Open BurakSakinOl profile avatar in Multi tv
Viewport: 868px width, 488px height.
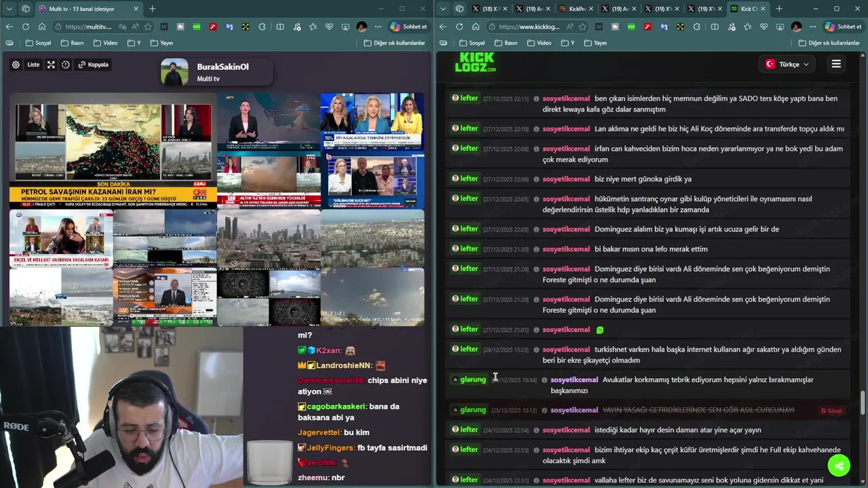(174, 73)
